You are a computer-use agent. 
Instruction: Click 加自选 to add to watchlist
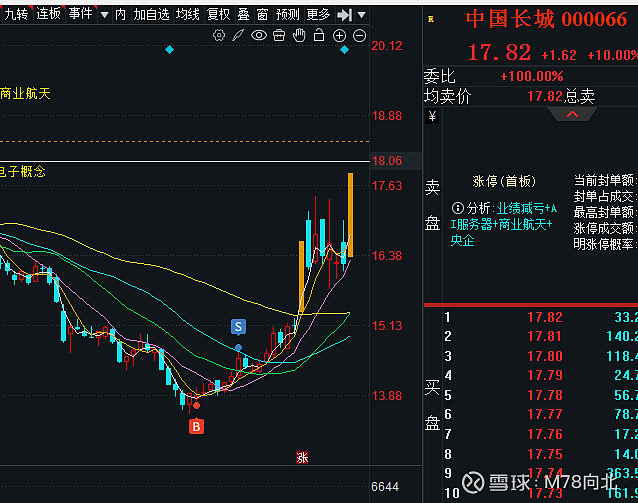pyautogui.click(x=151, y=15)
